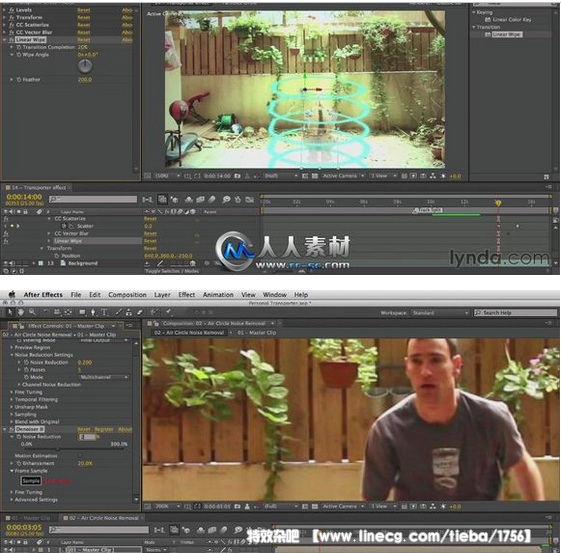
Task: Click Reset for Linear Wipe effect
Action: point(83,40)
